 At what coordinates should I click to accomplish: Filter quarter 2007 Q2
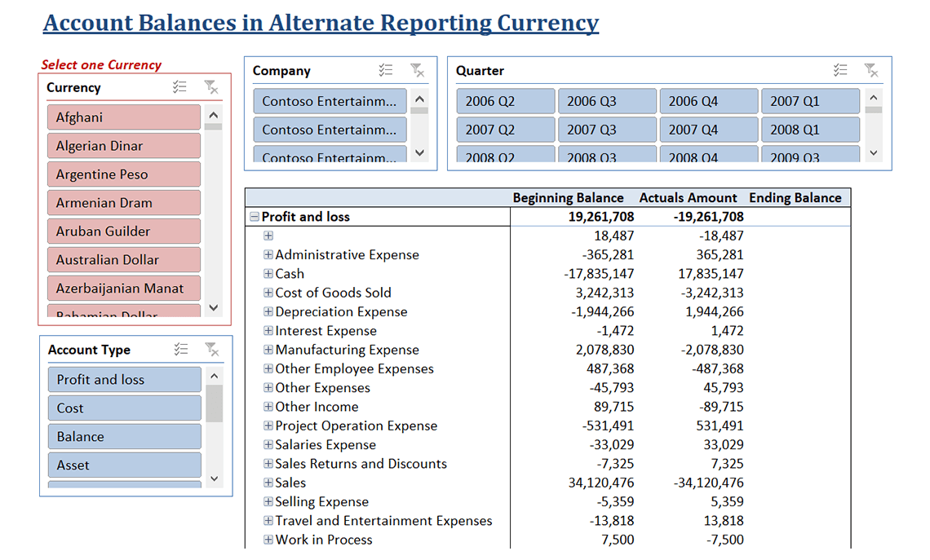[x=505, y=129]
